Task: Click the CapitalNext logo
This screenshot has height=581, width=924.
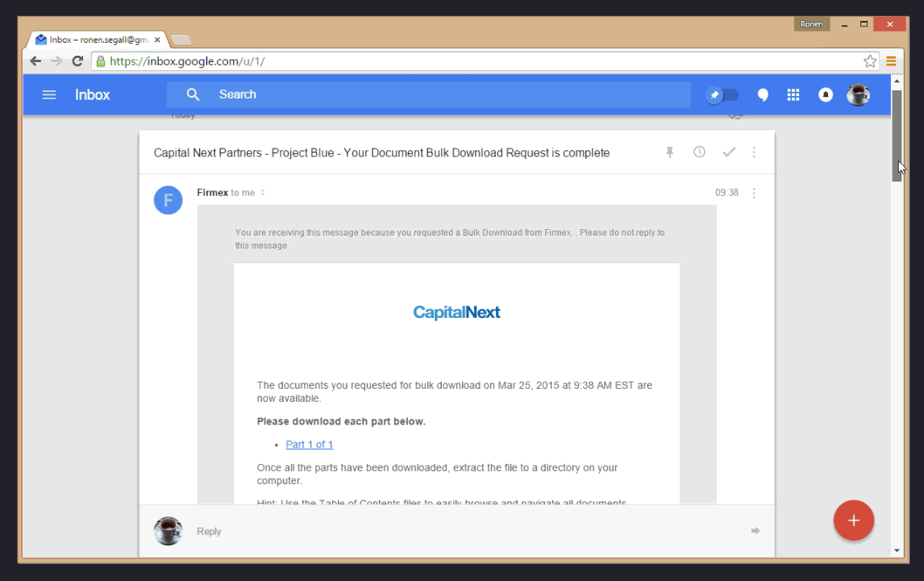Action: point(456,312)
